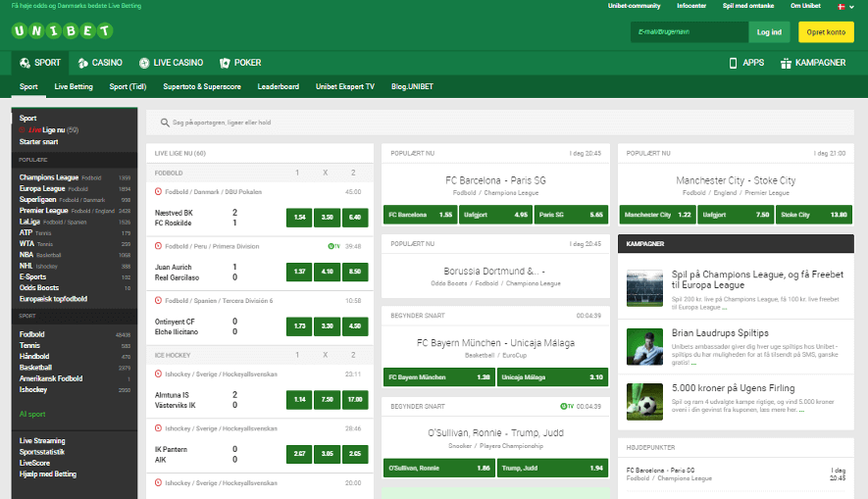Screen dimensions: 868x499
Task: Click the Live Casino roulette icon
Action: tap(144, 63)
